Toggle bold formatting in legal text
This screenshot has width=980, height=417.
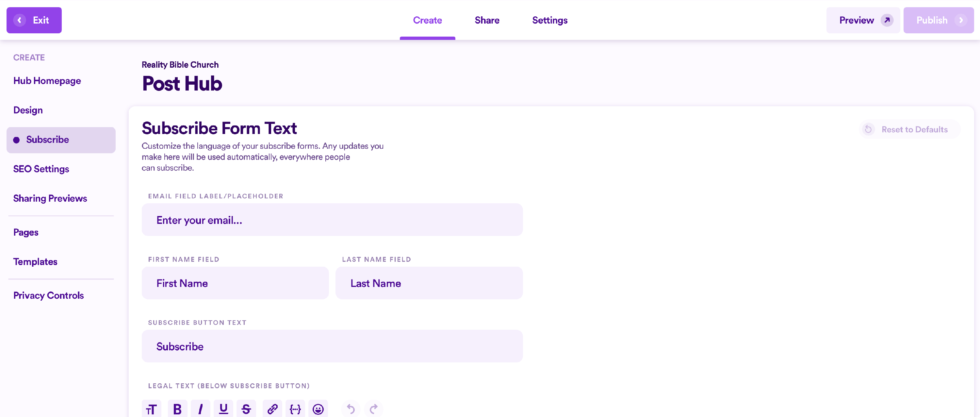(177, 409)
